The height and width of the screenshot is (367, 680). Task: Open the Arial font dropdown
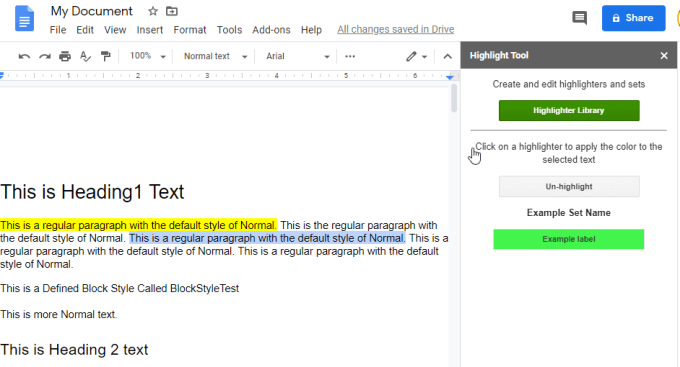click(298, 56)
